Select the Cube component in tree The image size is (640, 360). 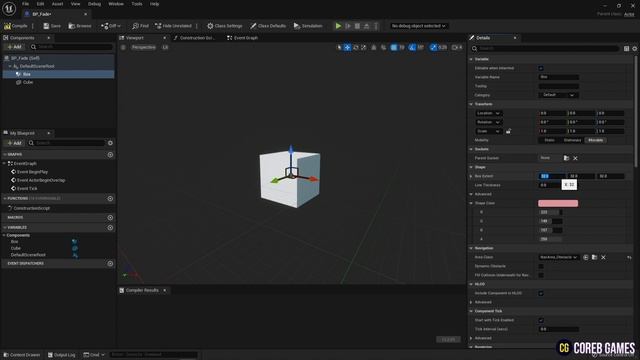pyautogui.click(x=28, y=82)
